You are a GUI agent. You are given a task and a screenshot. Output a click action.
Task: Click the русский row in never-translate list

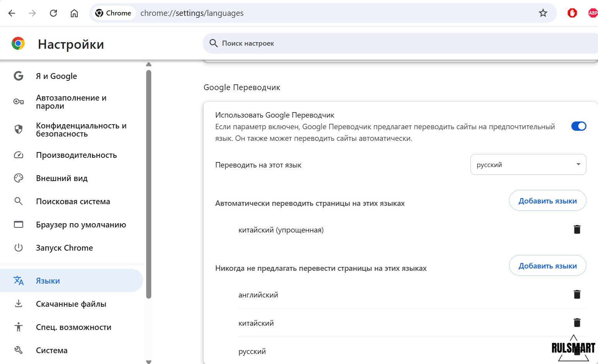coord(412,351)
